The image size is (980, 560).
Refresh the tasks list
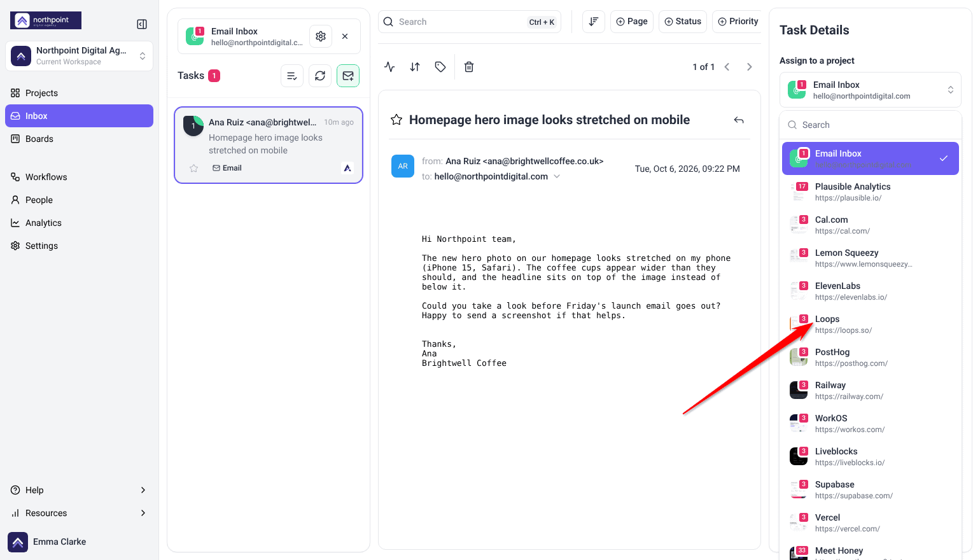[x=320, y=76]
